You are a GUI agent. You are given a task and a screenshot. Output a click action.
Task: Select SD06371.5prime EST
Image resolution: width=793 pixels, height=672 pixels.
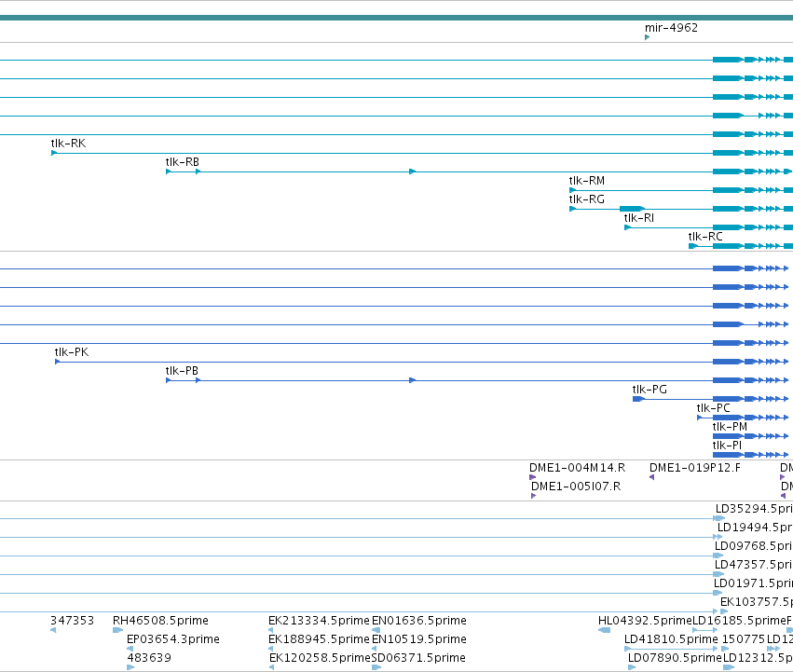(x=418, y=658)
